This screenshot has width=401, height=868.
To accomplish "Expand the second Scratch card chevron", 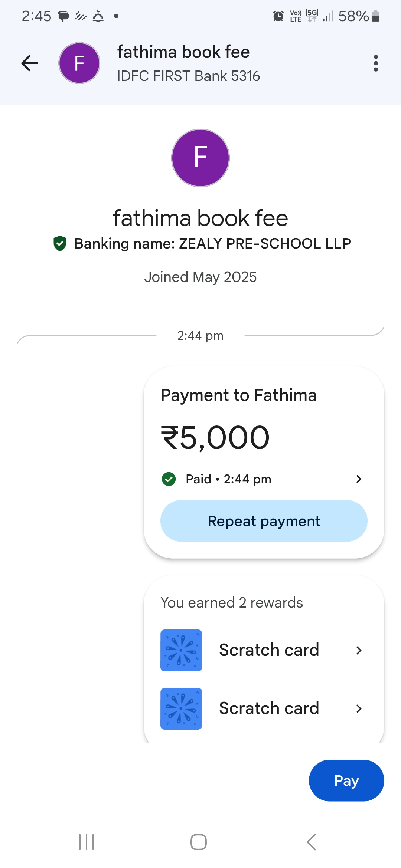I will (x=359, y=708).
